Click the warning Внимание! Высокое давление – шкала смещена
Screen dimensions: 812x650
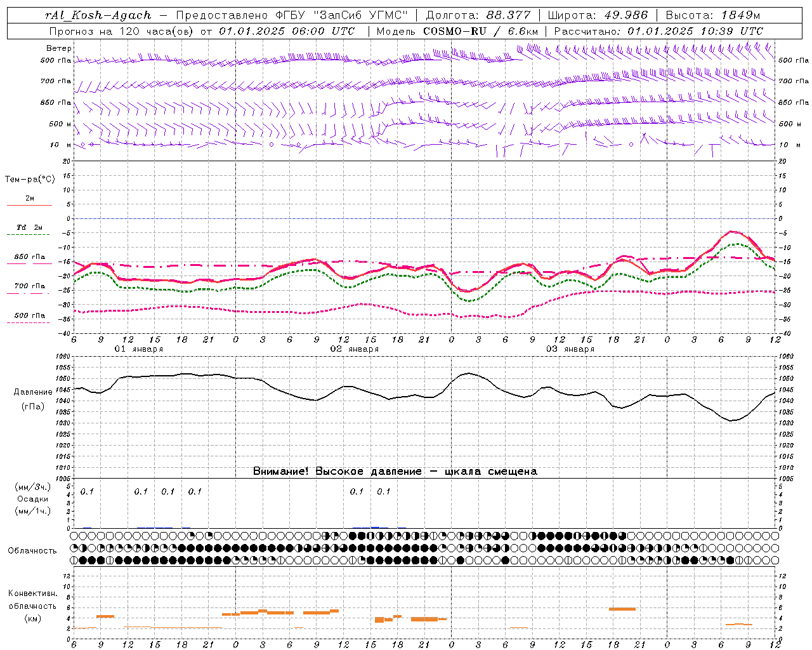[395, 472]
